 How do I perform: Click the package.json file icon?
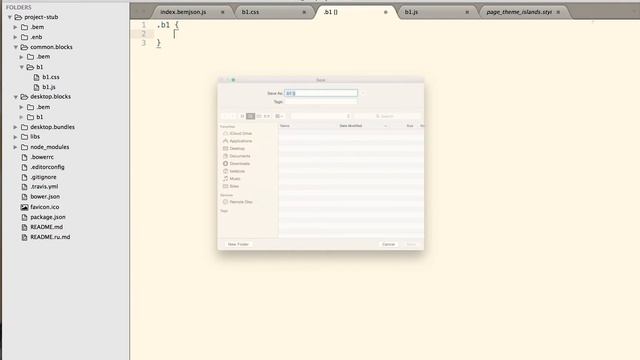(x=24, y=217)
